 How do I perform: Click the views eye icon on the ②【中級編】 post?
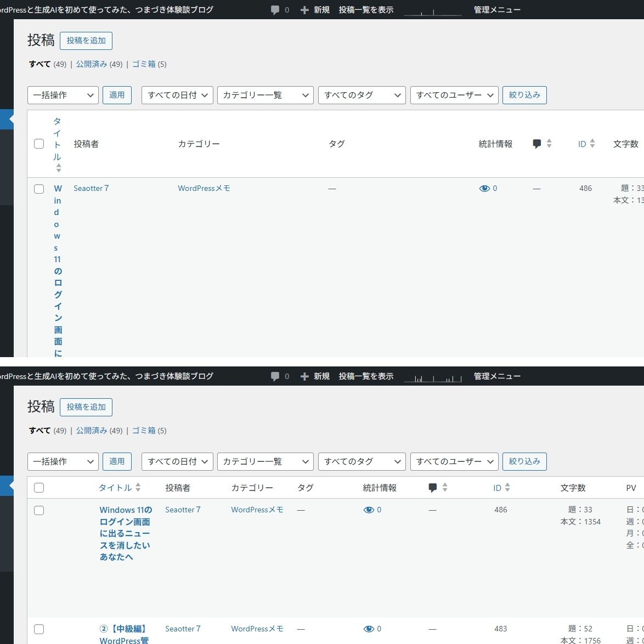(x=369, y=629)
